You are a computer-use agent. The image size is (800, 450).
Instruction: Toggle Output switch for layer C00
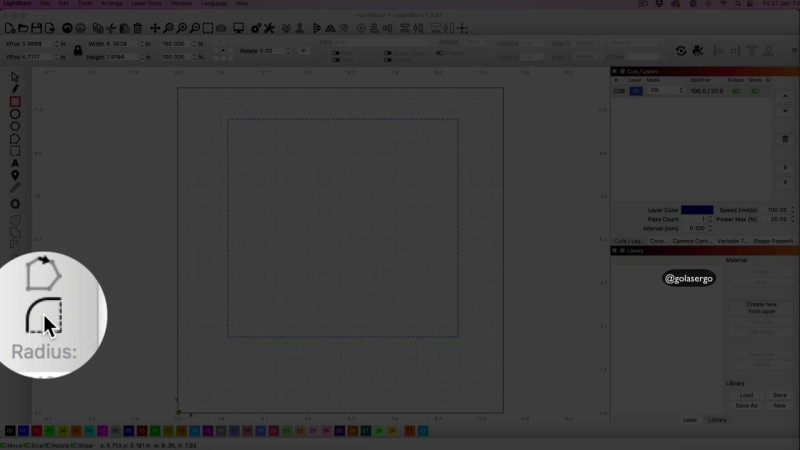coord(737,91)
